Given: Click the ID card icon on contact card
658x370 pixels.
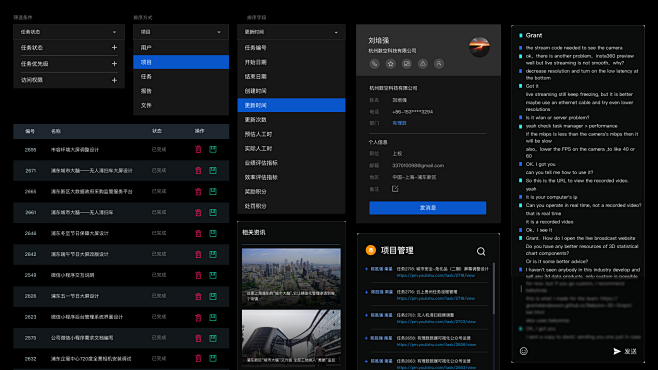Looking at the screenshot, I should 407,64.
